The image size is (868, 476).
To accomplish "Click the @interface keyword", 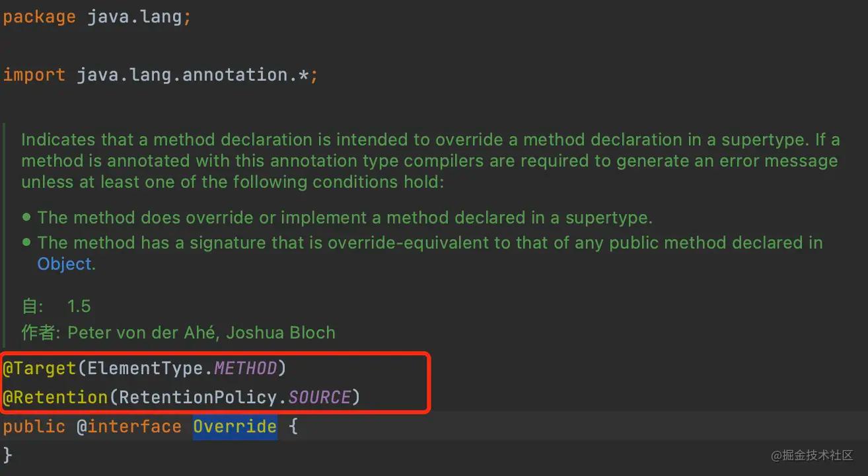I will (x=129, y=426).
